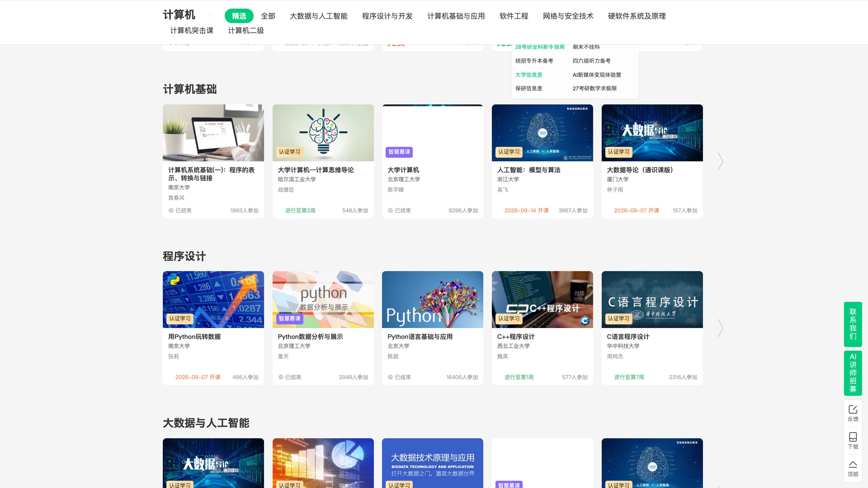This screenshot has width=868, height=488.
Task: Advance the 程序设计 carousel with right arrow
Action: [721, 328]
